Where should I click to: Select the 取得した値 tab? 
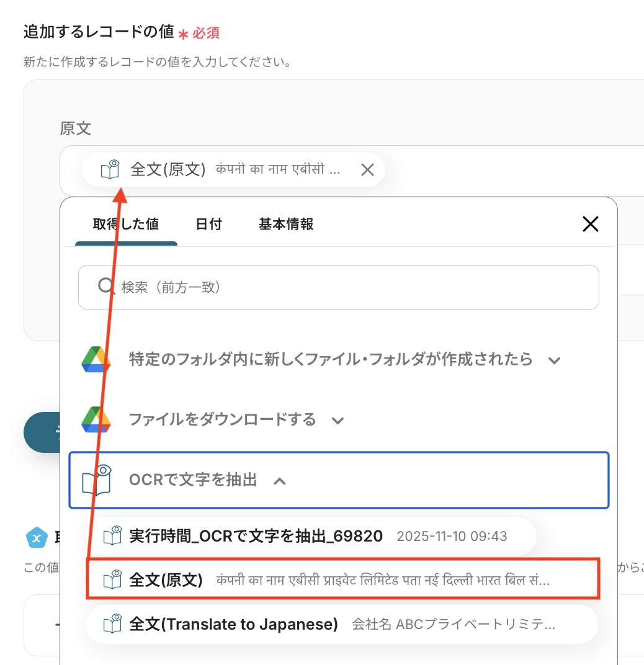[126, 225]
